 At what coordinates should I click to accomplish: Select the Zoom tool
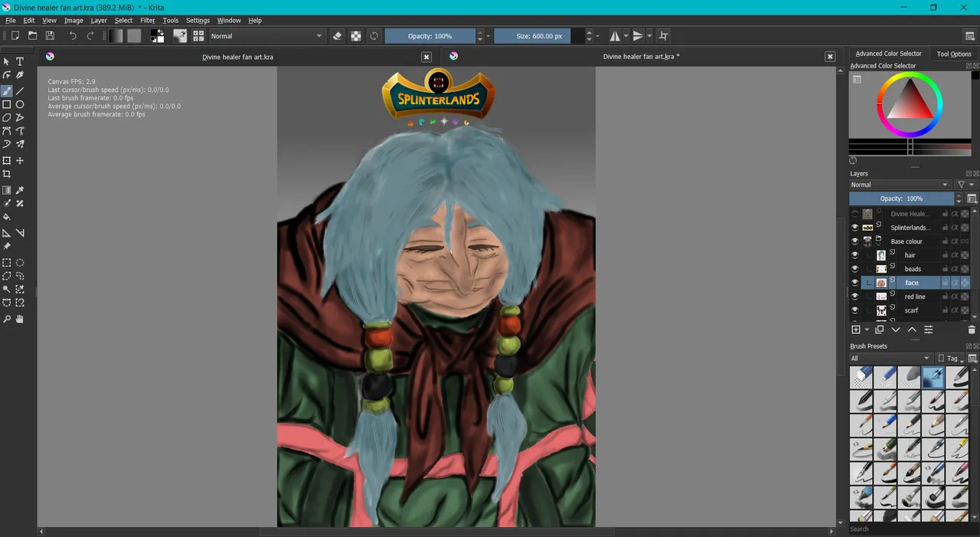7,319
